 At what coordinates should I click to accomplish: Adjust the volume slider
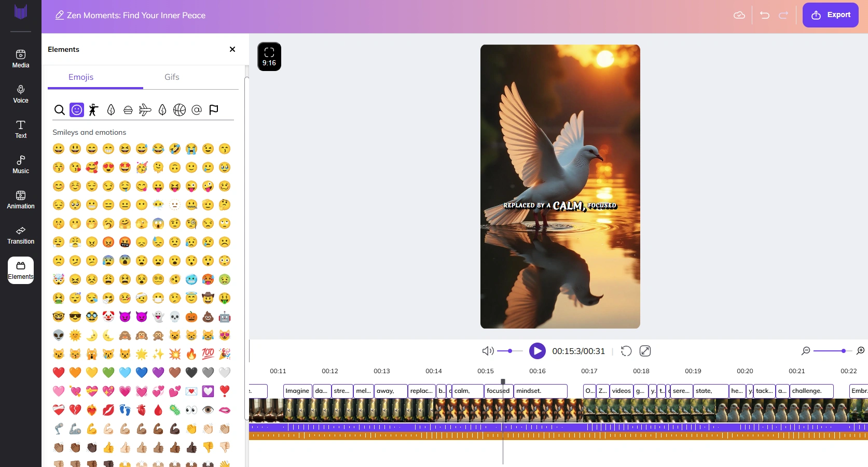coord(510,351)
